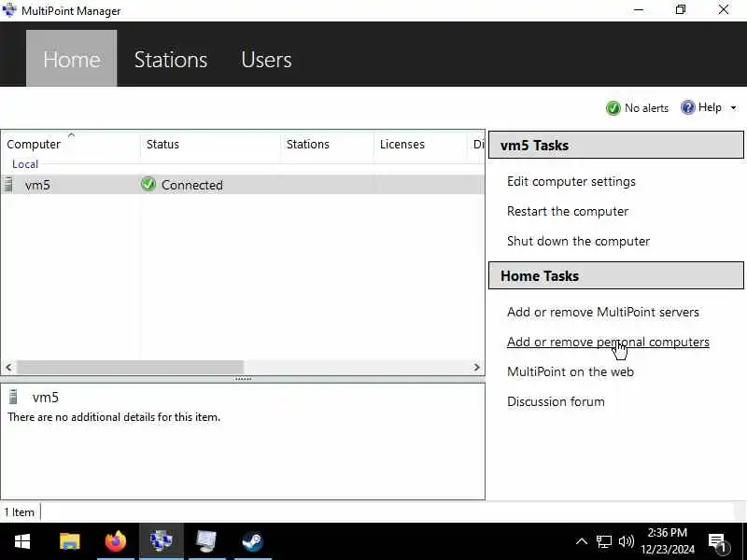Choose Restart the computer
Viewport: 747px width, 560px height.
(568, 211)
